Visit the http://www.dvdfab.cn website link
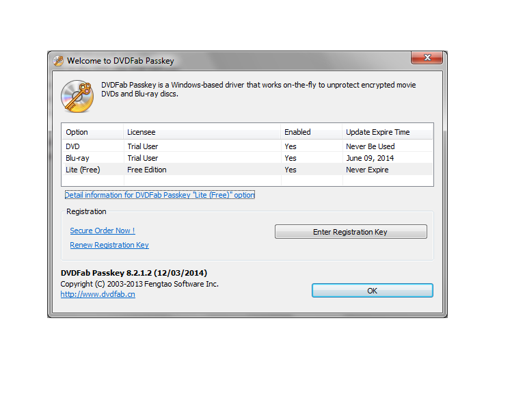 tap(98, 294)
